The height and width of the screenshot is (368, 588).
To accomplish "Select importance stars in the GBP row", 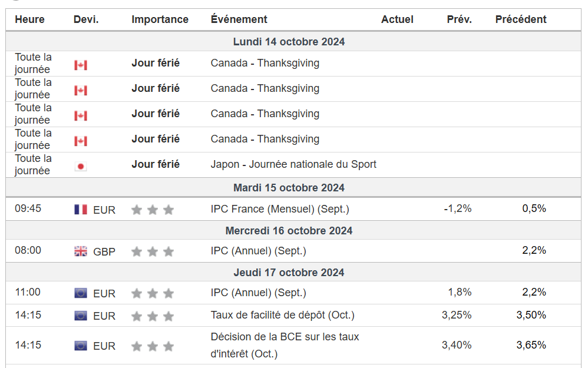I will tap(153, 251).
